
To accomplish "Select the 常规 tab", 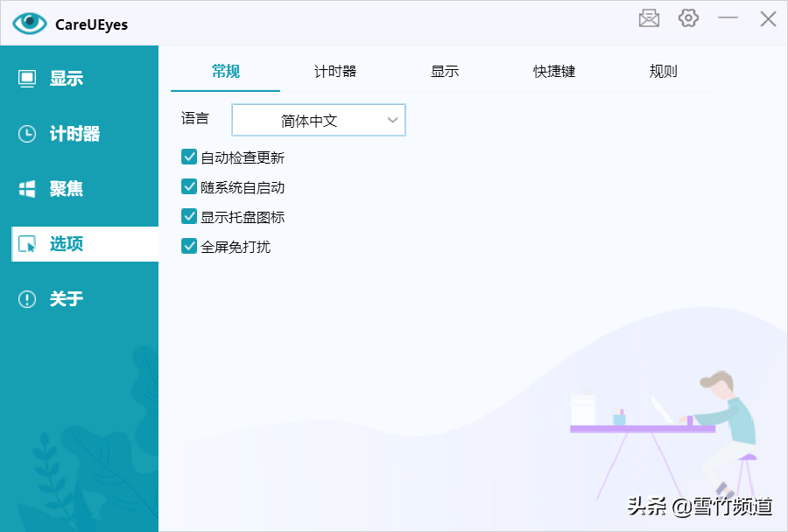I will click(x=226, y=72).
